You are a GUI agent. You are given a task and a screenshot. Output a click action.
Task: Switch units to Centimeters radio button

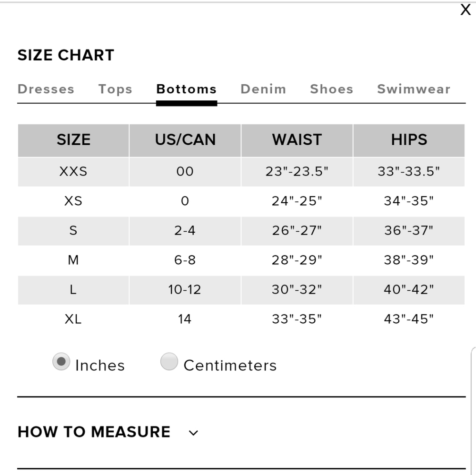(169, 362)
